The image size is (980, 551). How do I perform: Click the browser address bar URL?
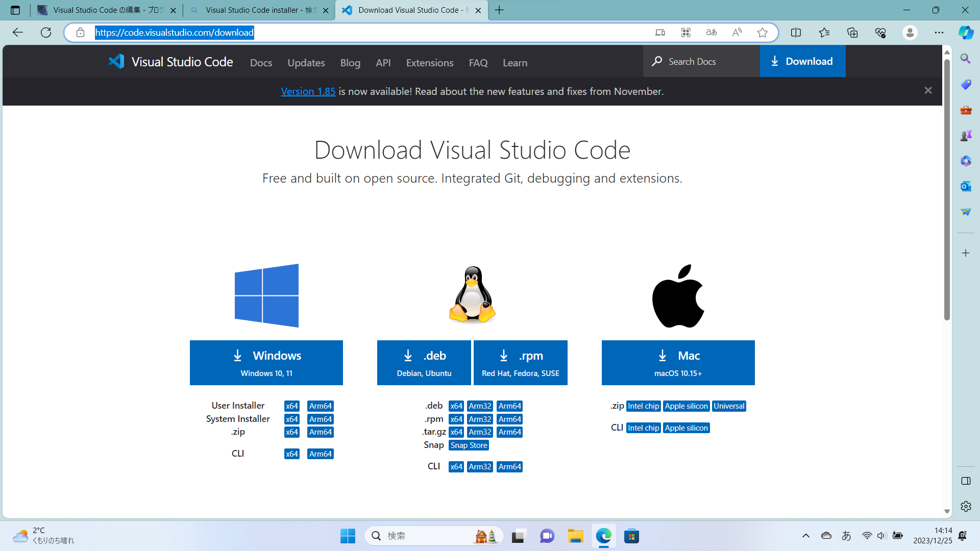point(175,33)
